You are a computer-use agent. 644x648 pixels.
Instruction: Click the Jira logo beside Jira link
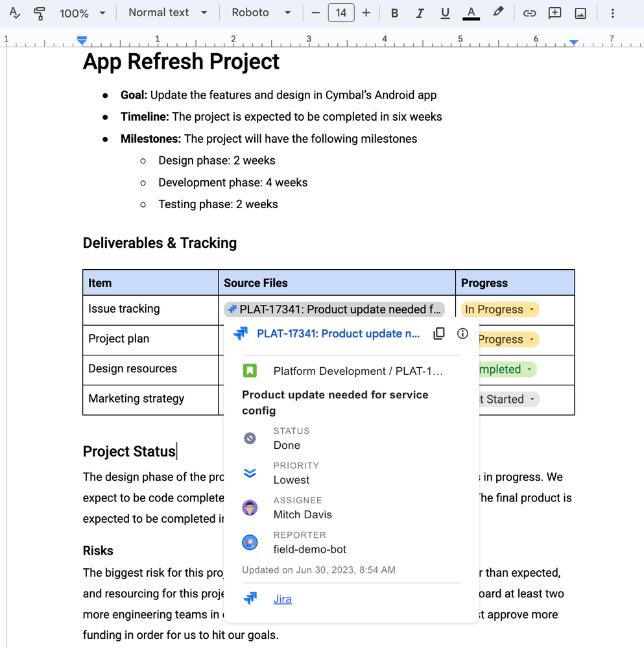coord(250,598)
